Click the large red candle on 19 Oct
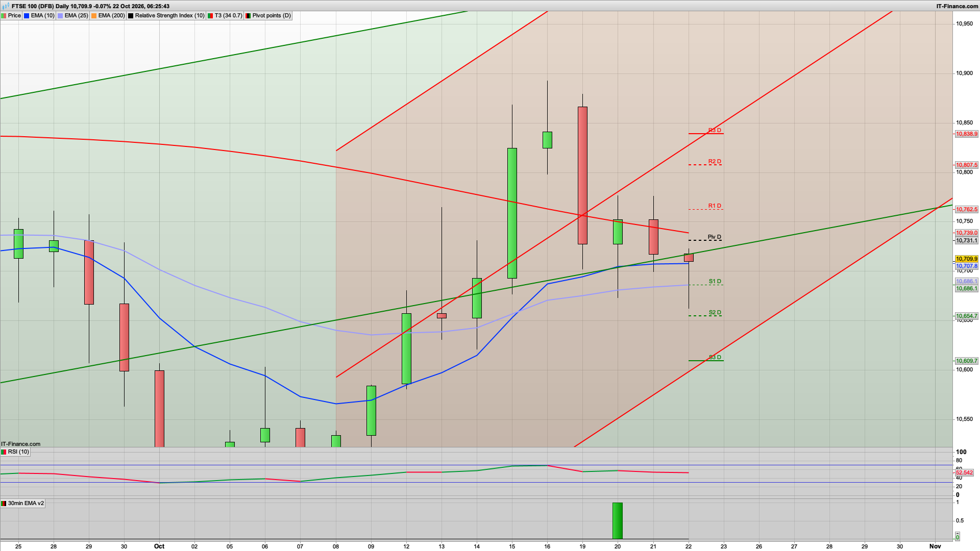Viewport: 980px width, 551px height. pyautogui.click(x=582, y=176)
